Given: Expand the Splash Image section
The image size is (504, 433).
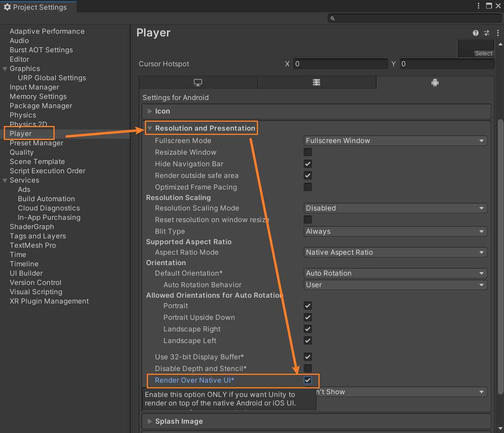Looking at the screenshot, I should click(x=150, y=421).
